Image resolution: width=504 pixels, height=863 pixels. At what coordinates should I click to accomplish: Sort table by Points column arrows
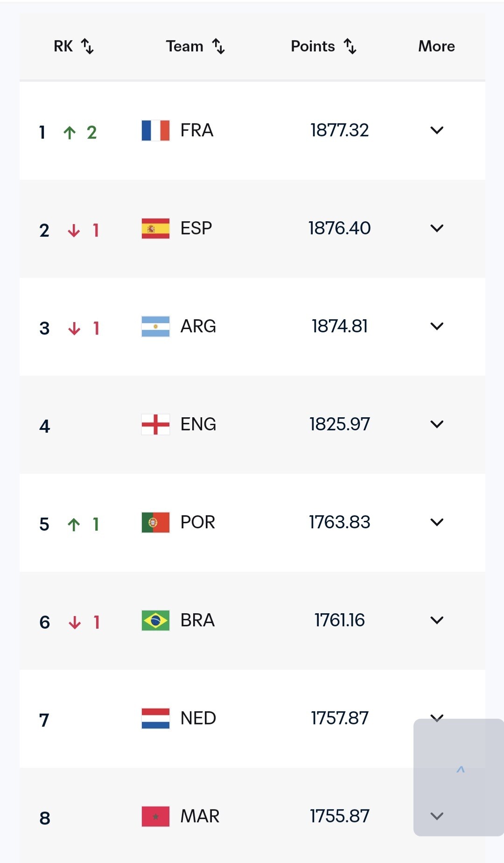(x=350, y=46)
